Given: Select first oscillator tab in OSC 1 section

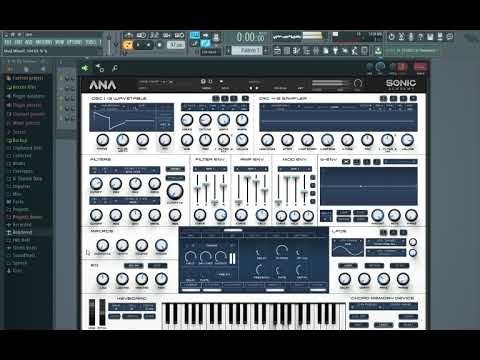Looking at the screenshot, I should pos(216,98).
